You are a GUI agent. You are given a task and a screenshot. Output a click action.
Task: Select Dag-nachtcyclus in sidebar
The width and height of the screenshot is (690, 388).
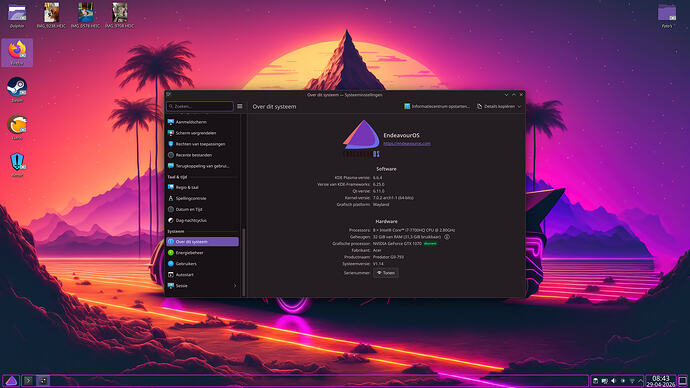click(x=202, y=220)
